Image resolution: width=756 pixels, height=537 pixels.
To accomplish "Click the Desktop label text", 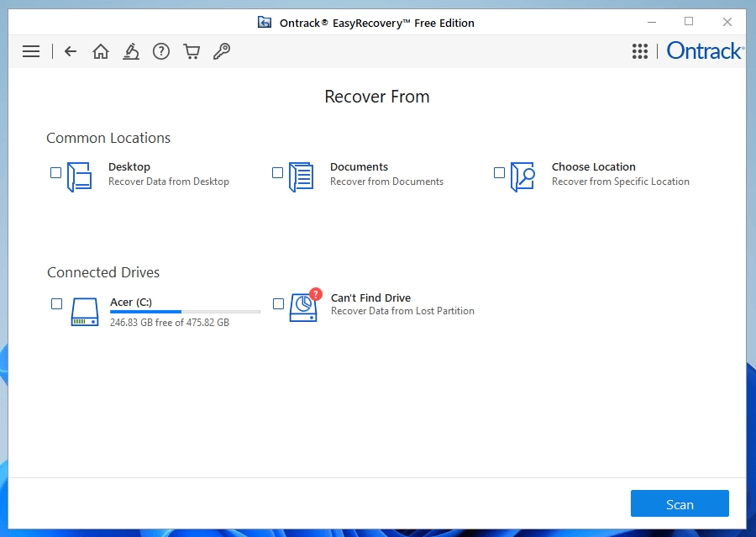I will [129, 167].
